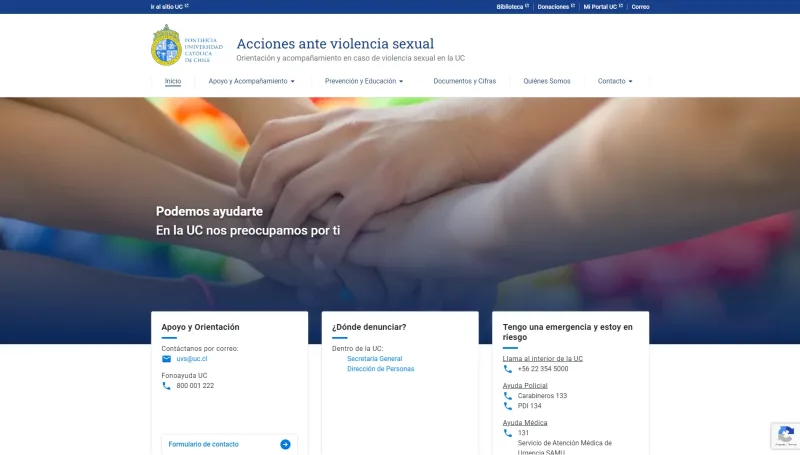800x455 pixels.
Task: Click the Podemos ayudarte banner text
Action: (x=209, y=211)
